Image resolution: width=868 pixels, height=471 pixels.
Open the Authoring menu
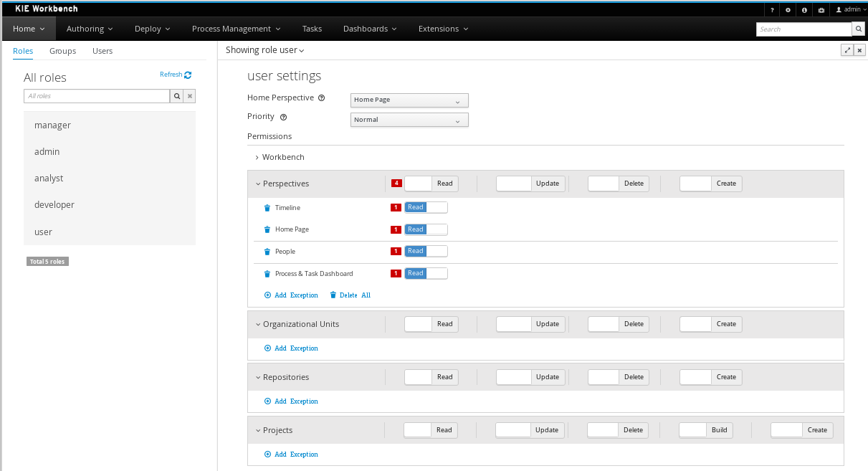tap(90, 29)
